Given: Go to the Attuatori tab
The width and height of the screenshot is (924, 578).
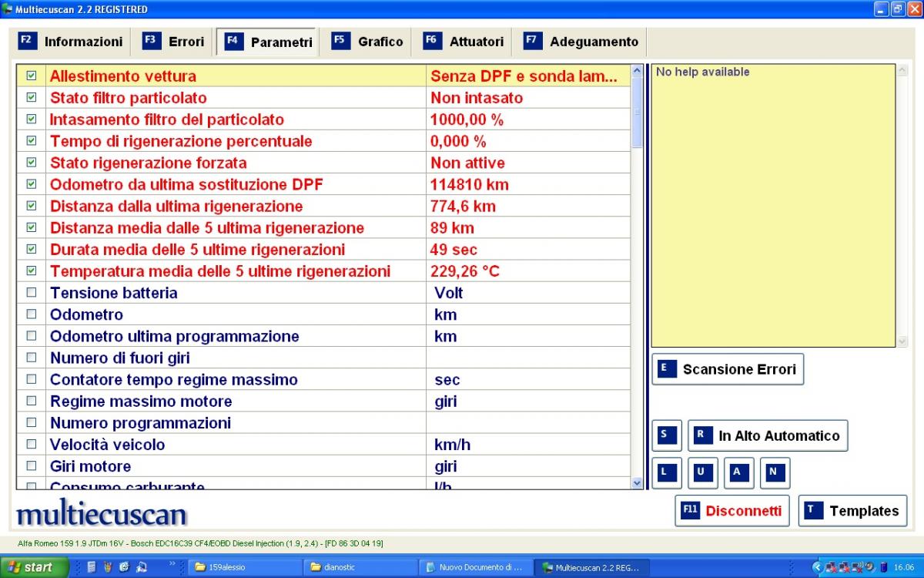Looking at the screenshot, I should click(464, 42).
